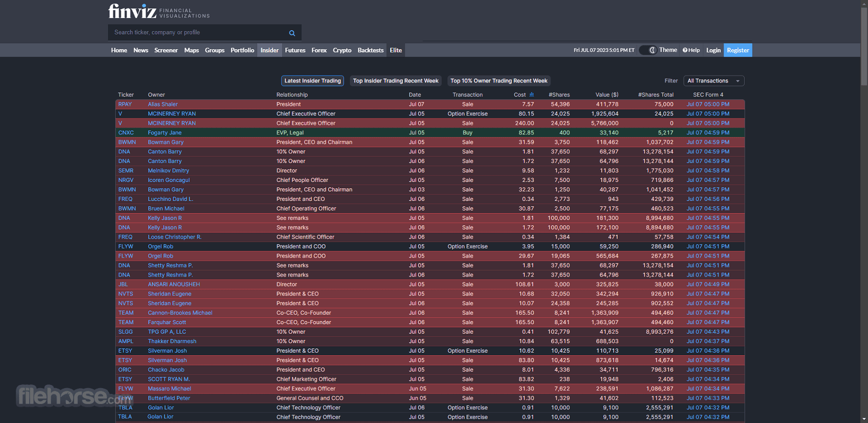
Task: Click the Register button
Action: pyautogui.click(x=738, y=50)
